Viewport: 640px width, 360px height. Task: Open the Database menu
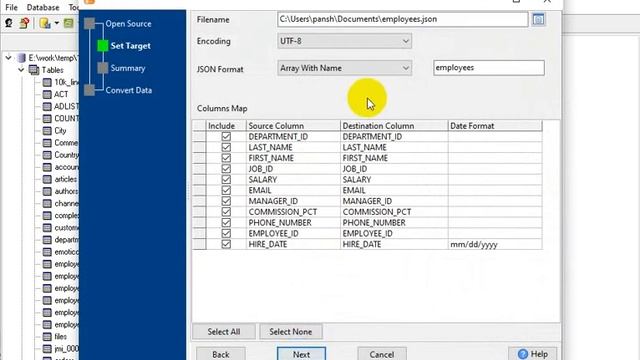[x=43, y=7]
